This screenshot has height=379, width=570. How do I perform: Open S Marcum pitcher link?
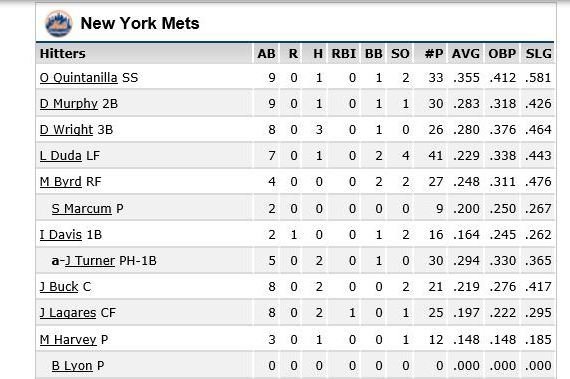point(81,209)
